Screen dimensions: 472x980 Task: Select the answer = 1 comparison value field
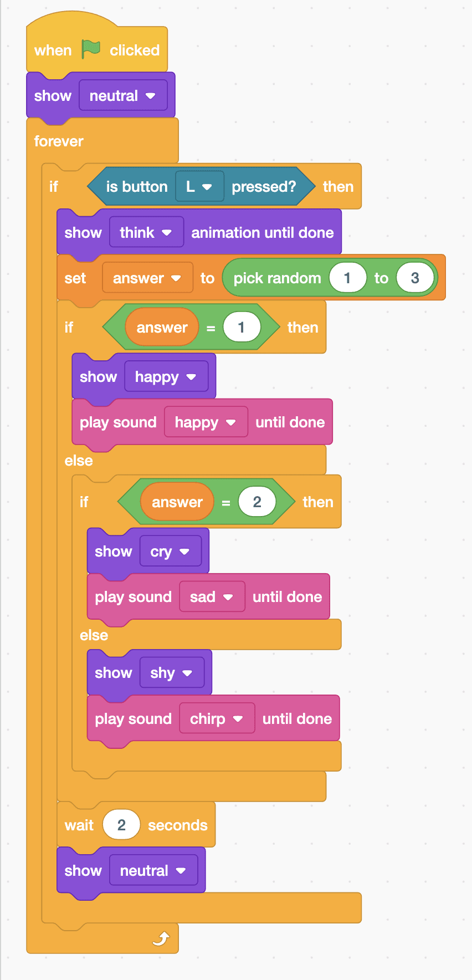coord(242,327)
